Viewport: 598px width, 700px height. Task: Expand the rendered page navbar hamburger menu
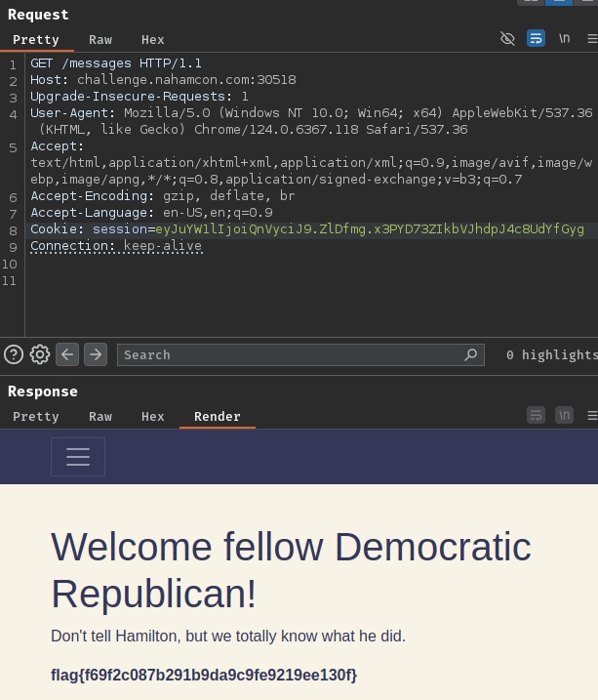(78, 457)
